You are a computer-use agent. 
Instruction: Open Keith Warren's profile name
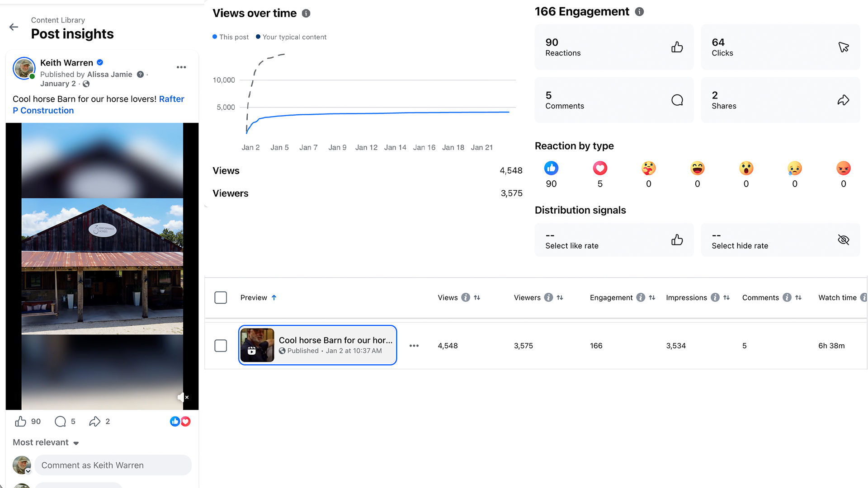(x=66, y=63)
